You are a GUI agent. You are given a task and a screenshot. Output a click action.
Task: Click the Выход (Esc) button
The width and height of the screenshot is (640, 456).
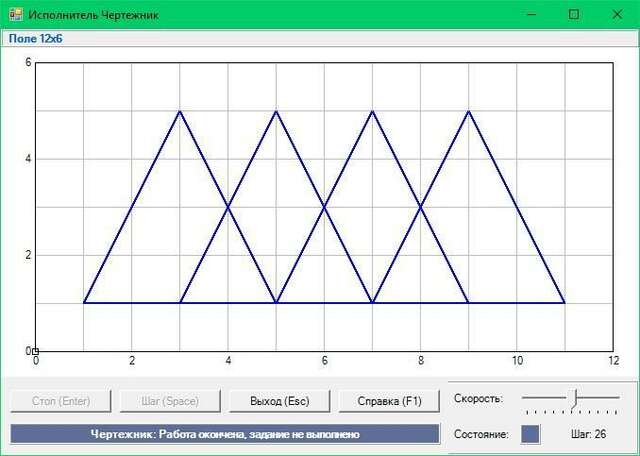tap(280, 401)
